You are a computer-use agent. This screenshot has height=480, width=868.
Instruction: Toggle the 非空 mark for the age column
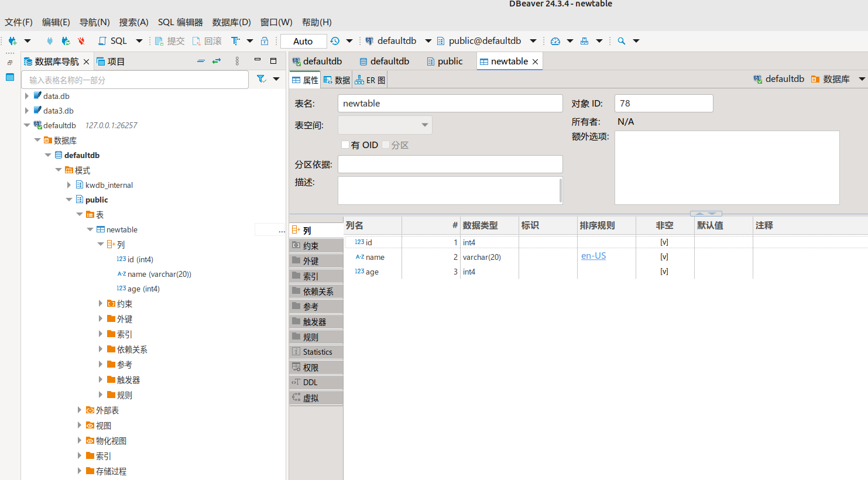[x=664, y=272]
